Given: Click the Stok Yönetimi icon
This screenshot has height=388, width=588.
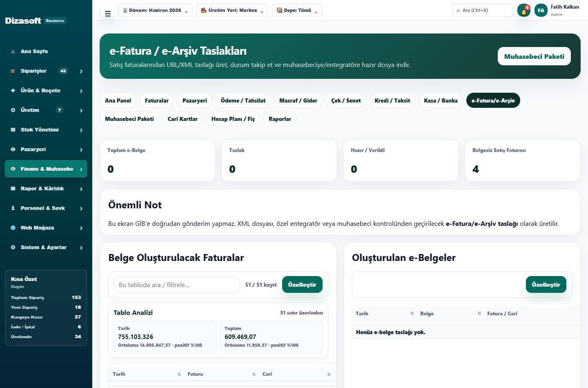Looking at the screenshot, I should (13, 130).
